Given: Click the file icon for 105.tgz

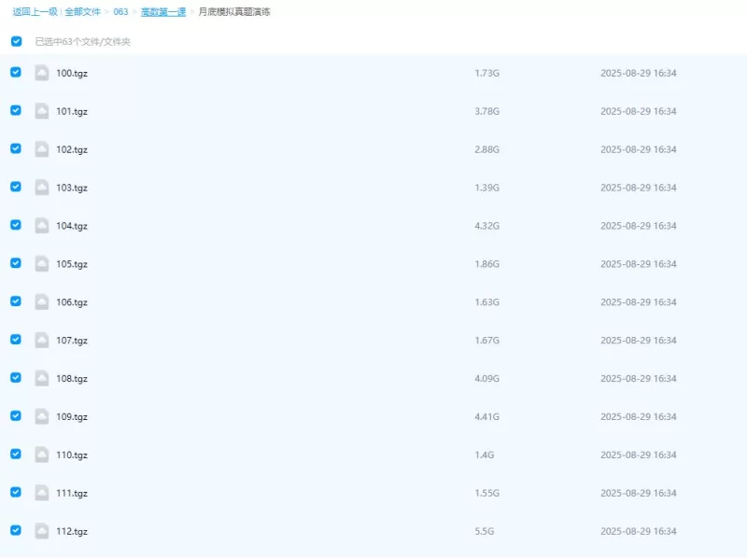Looking at the screenshot, I should click(42, 263).
